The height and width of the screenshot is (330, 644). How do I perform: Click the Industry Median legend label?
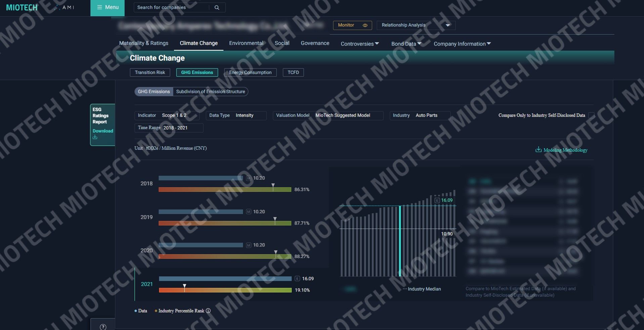(424, 289)
